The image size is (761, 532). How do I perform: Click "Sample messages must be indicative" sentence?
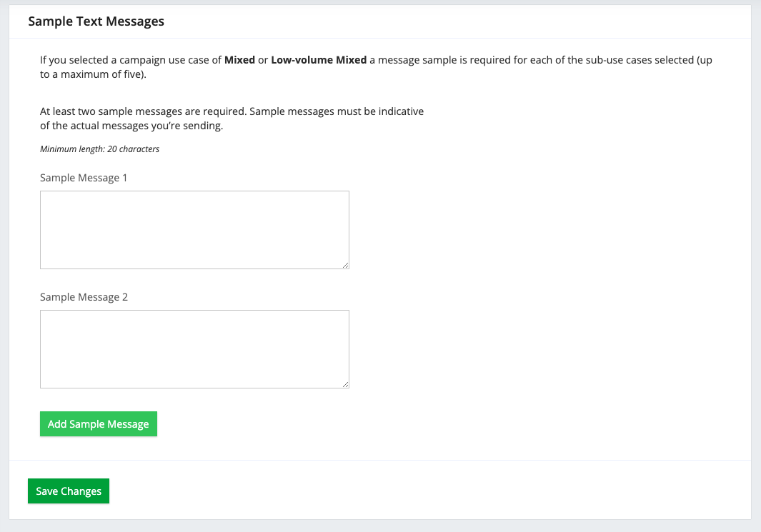point(337,112)
